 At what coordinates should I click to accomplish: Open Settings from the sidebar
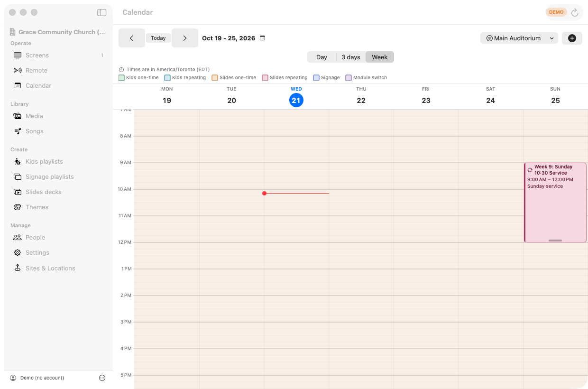point(58,252)
